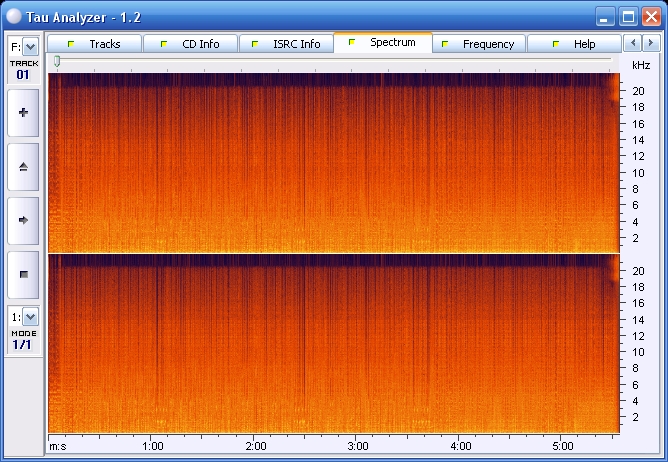The width and height of the screenshot is (668, 462).
Task: Click the position slider handle above spectrum
Action: pos(57,62)
